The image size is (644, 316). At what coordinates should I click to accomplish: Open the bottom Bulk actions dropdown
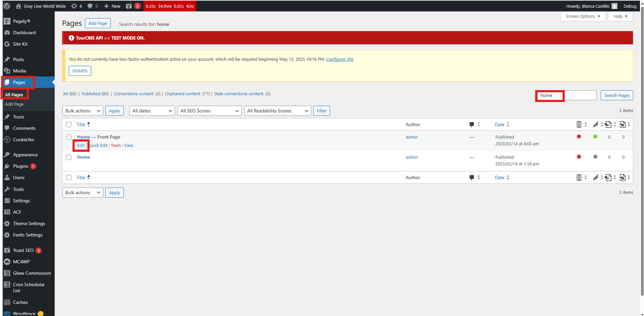point(83,193)
